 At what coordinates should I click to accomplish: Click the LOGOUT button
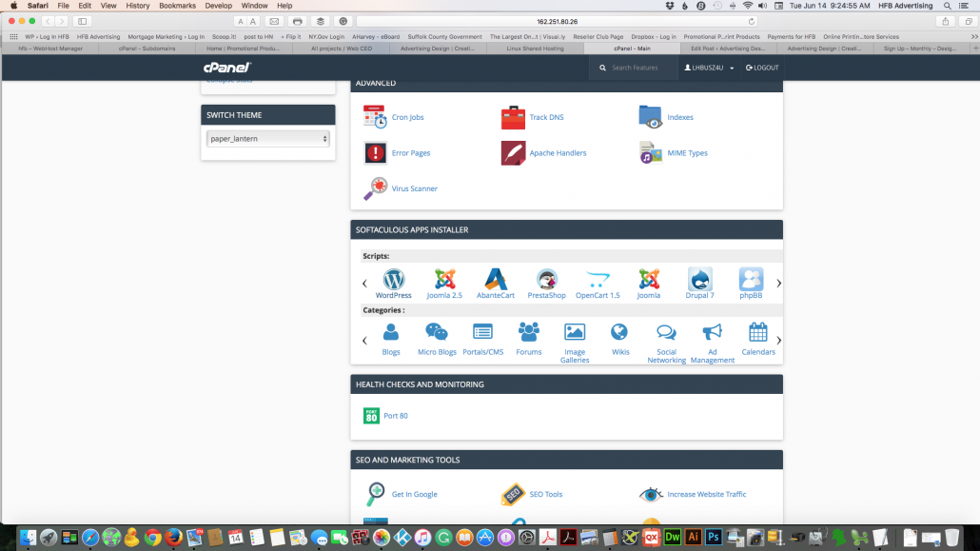pyautogui.click(x=762, y=68)
